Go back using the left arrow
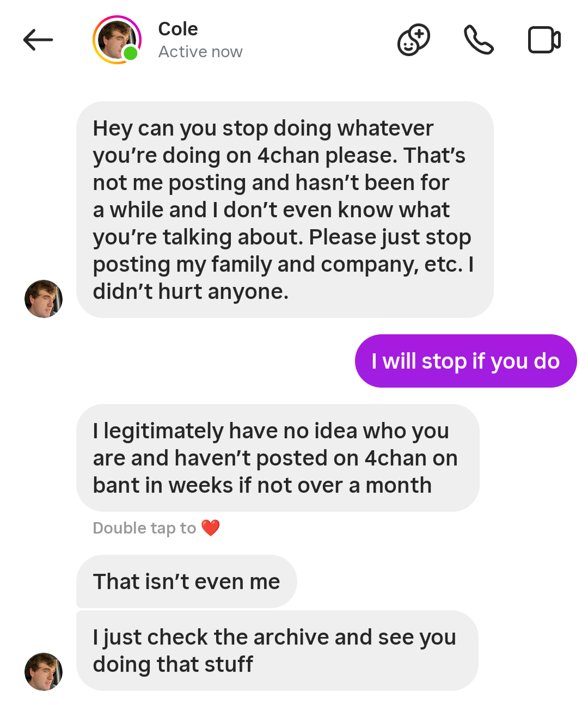588x705 pixels. (38, 40)
